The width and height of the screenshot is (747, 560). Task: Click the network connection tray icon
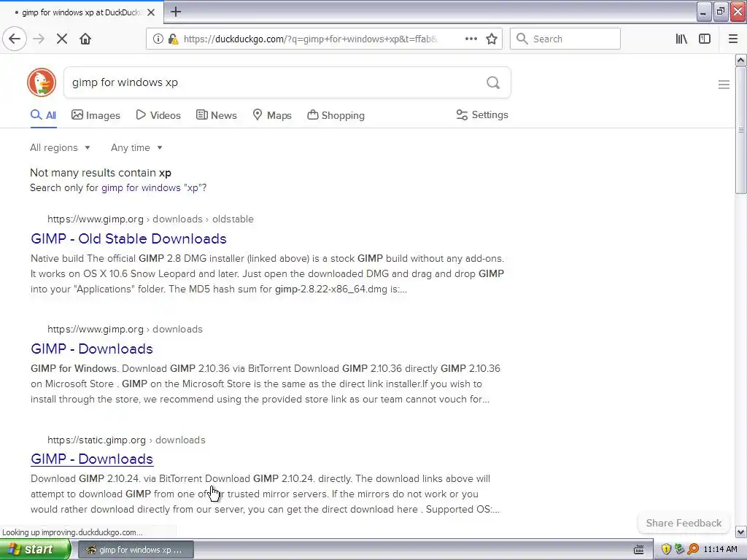tap(679, 550)
